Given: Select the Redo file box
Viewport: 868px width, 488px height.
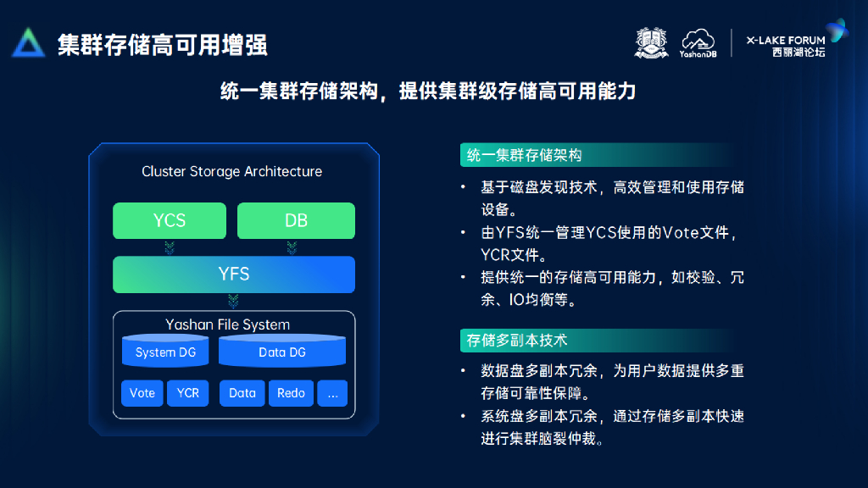Looking at the screenshot, I should pyautogui.click(x=291, y=393).
